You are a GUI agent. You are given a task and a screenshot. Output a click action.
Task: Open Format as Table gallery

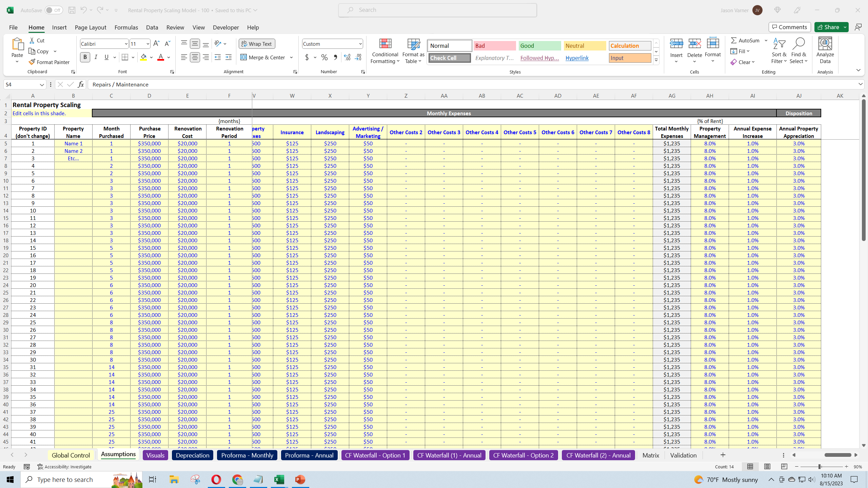(413, 51)
